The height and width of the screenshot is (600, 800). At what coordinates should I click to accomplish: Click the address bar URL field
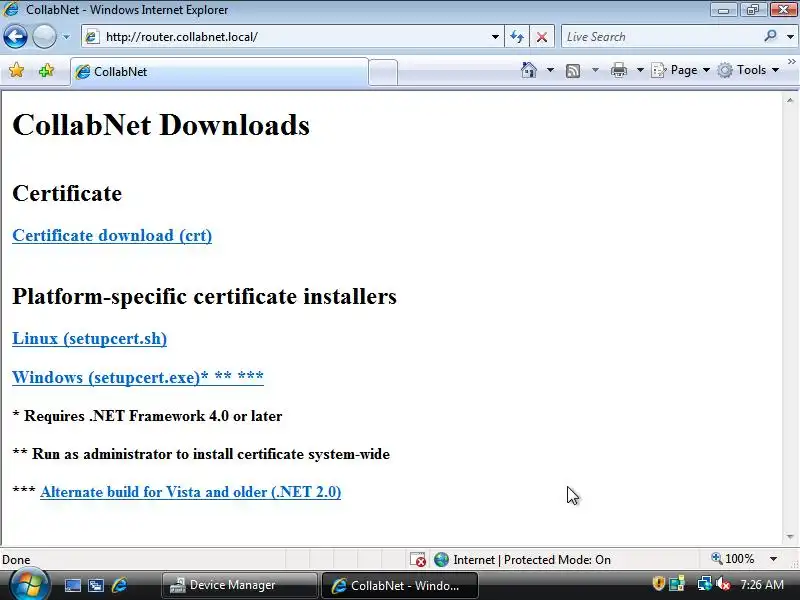(291, 37)
